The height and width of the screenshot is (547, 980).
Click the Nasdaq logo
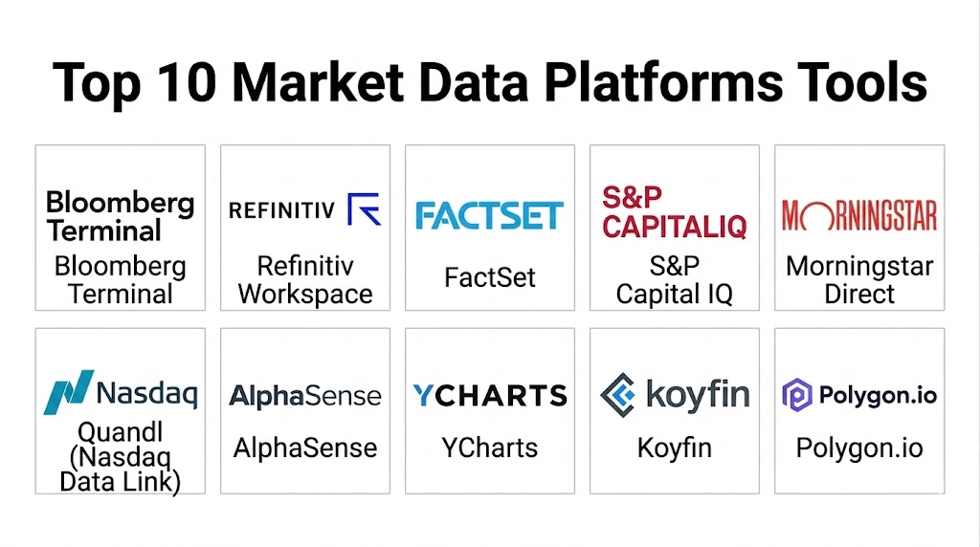(x=120, y=392)
